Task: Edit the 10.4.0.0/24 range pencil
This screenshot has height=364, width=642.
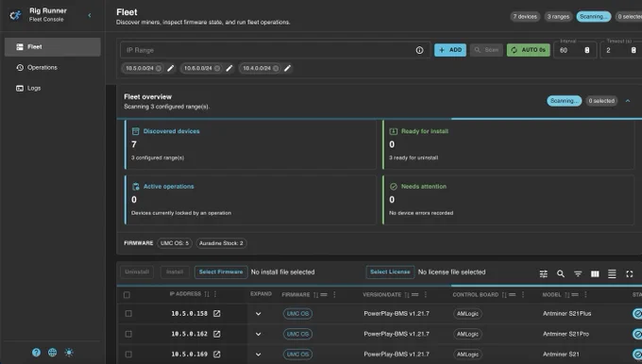Action: click(x=288, y=68)
